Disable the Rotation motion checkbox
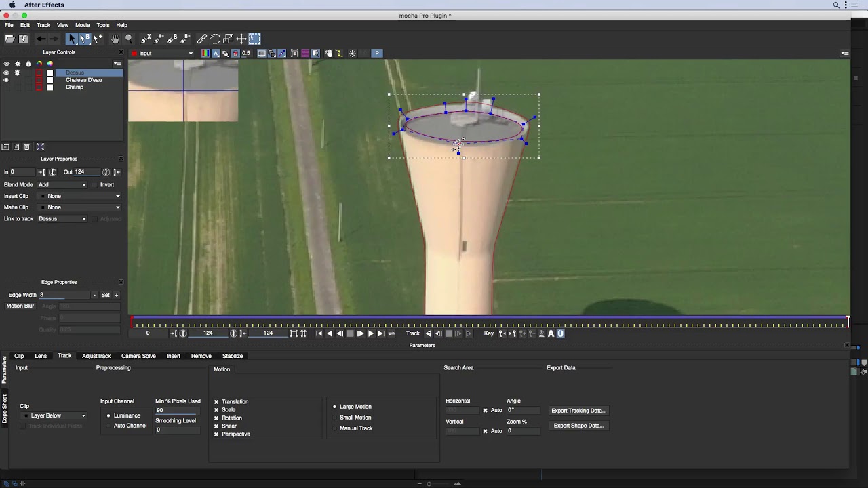 click(x=216, y=418)
